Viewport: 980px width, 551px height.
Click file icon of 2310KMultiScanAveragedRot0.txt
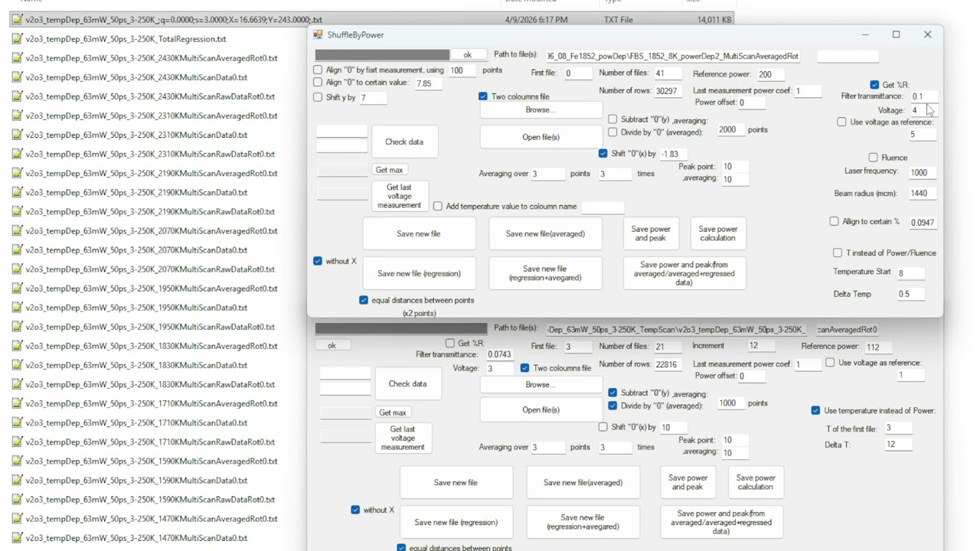pos(17,116)
